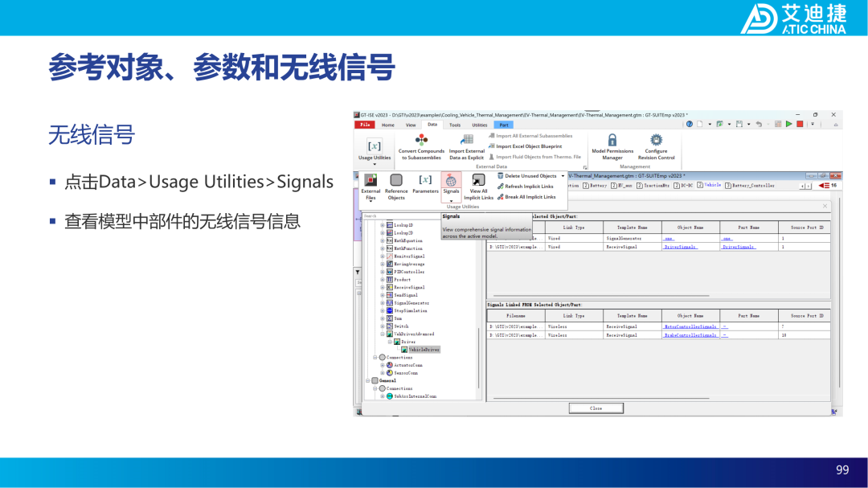Open the Usage Utilities dropdown arrow
868x488 pixels.
375,165
